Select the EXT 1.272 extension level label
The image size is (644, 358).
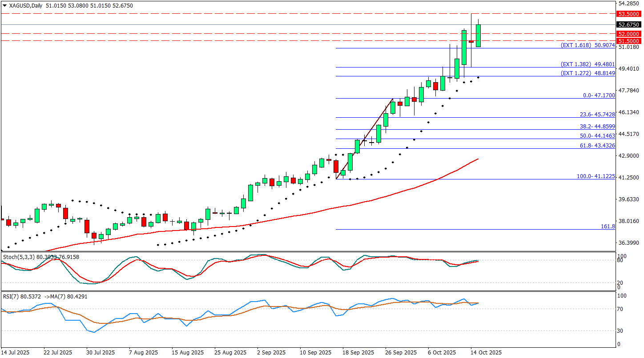point(588,73)
